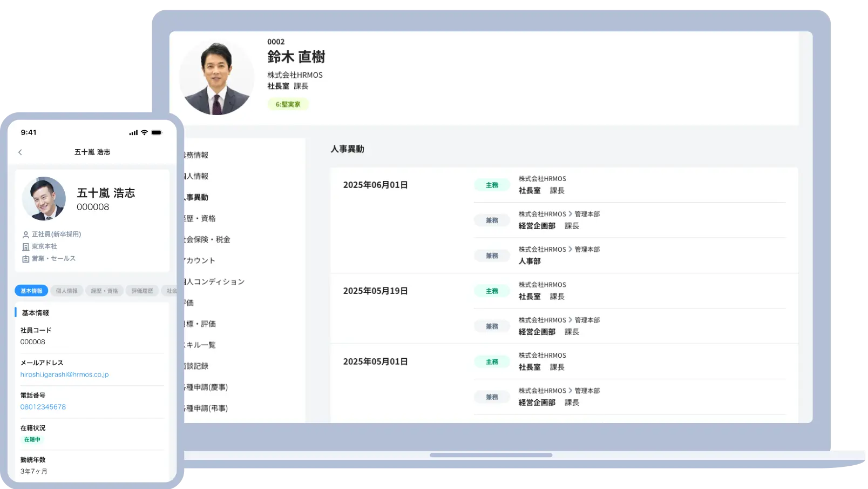Expand the 管理本部 breadcrumb chevron under 2025年06月01日
868x489 pixels.
[x=571, y=214]
